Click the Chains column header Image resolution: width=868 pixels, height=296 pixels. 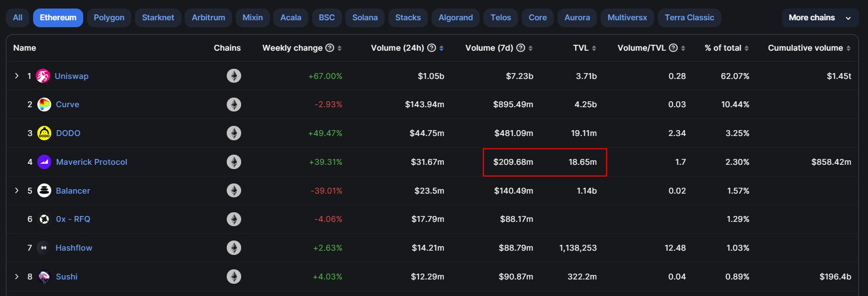227,48
